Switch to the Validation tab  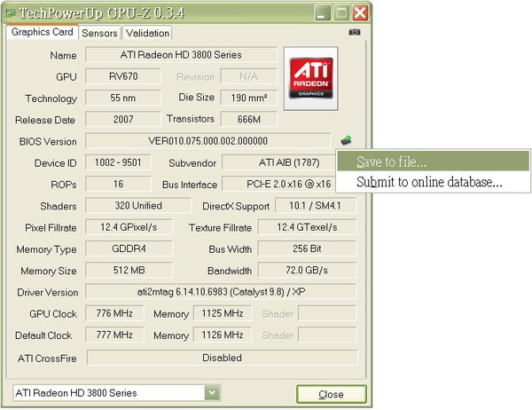(x=147, y=33)
